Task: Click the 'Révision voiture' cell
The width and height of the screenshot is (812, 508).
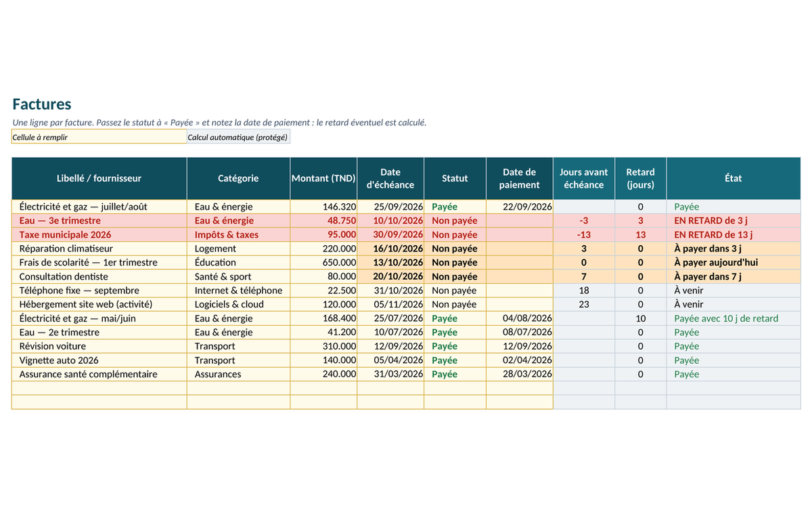Action: coord(99,346)
